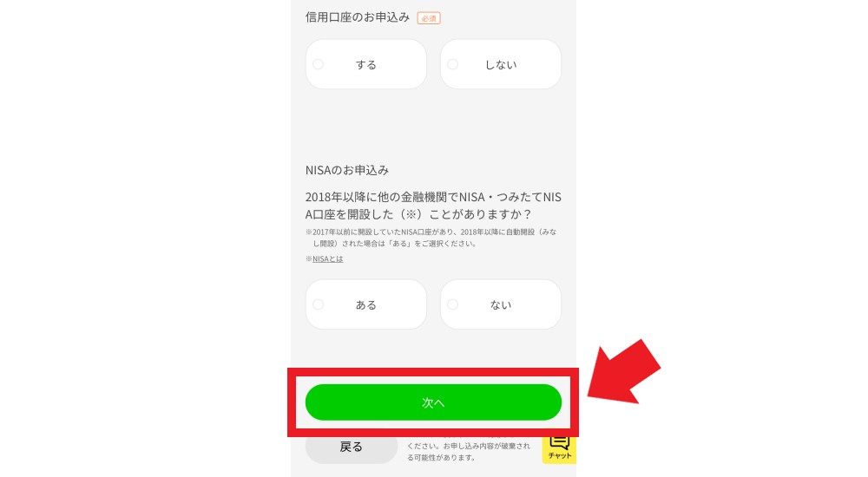Choose the ある radio circle for NISA
868x477 pixels.
coord(319,304)
